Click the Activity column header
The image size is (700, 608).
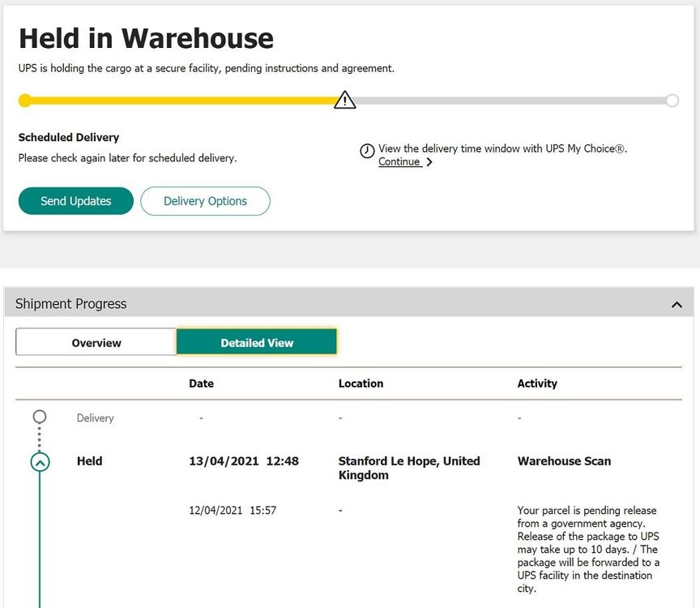pyautogui.click(x=537, y=383)
